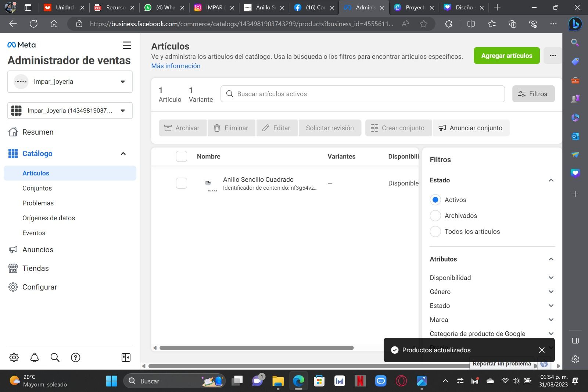
Task: Open settings gear in sidebar footer
Action: click(x=14, y=357)
